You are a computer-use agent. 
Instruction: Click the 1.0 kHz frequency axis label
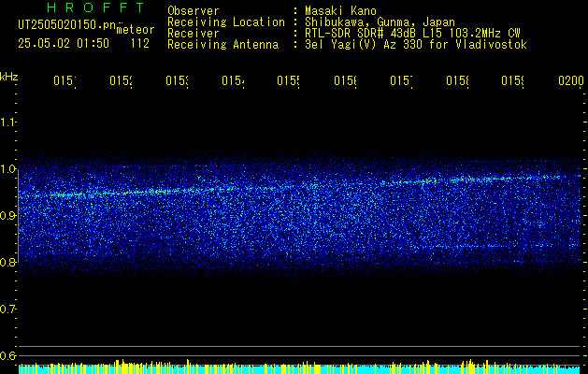[x=8, y=169]
